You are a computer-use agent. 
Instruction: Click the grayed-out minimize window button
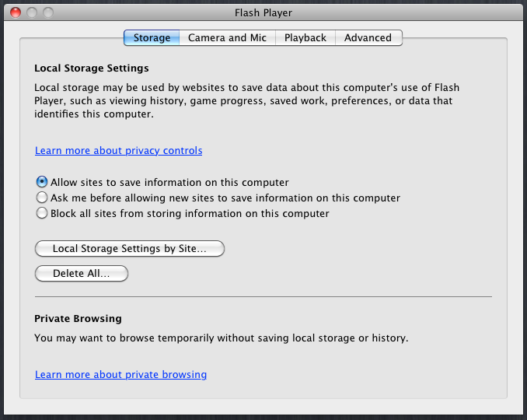click(x=32, y=12)
